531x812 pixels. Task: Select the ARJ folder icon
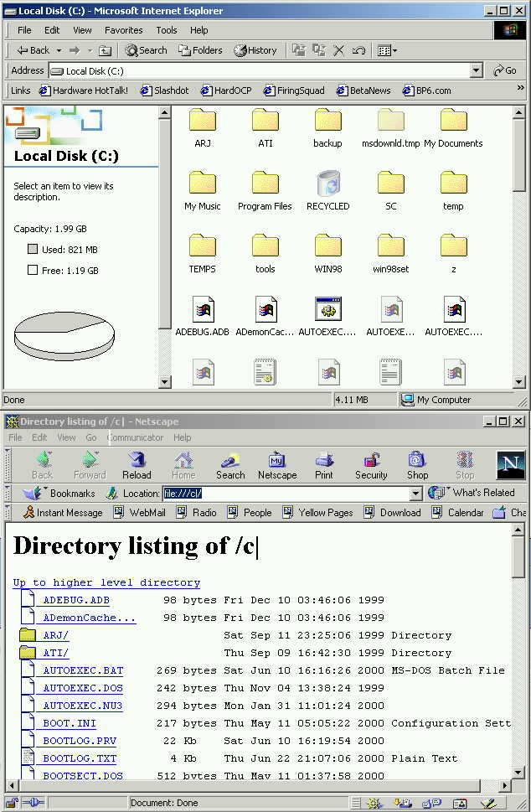click(203, 120)
